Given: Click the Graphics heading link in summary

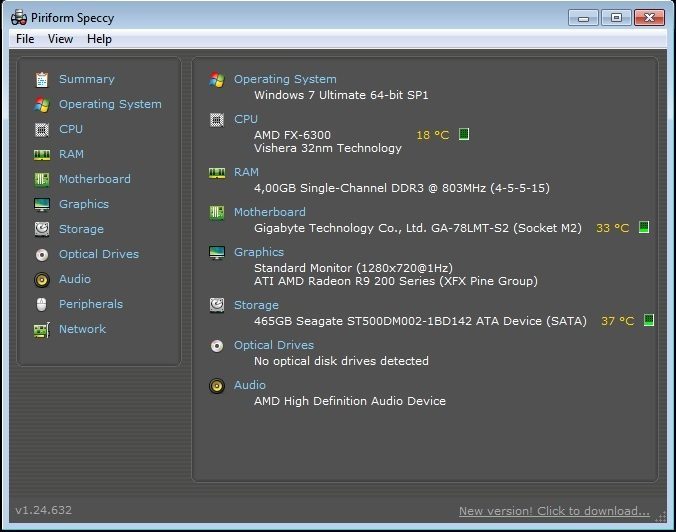Looking at the screenshot, I should click(259, 252).
